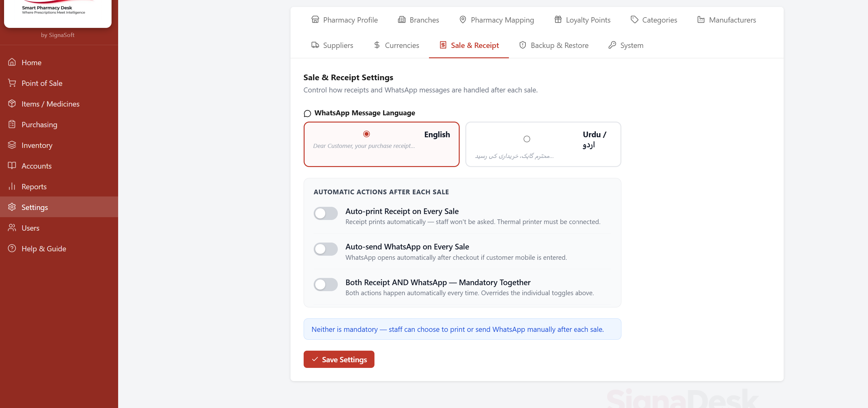
Task: Click the Loyalty Points gift icon
Action: coord(558,20)
